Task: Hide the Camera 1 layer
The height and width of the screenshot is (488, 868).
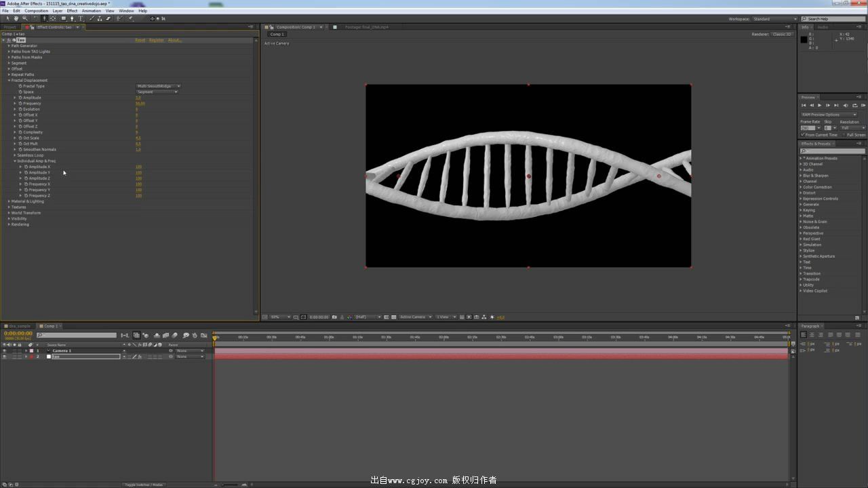Action: [5, 350]
